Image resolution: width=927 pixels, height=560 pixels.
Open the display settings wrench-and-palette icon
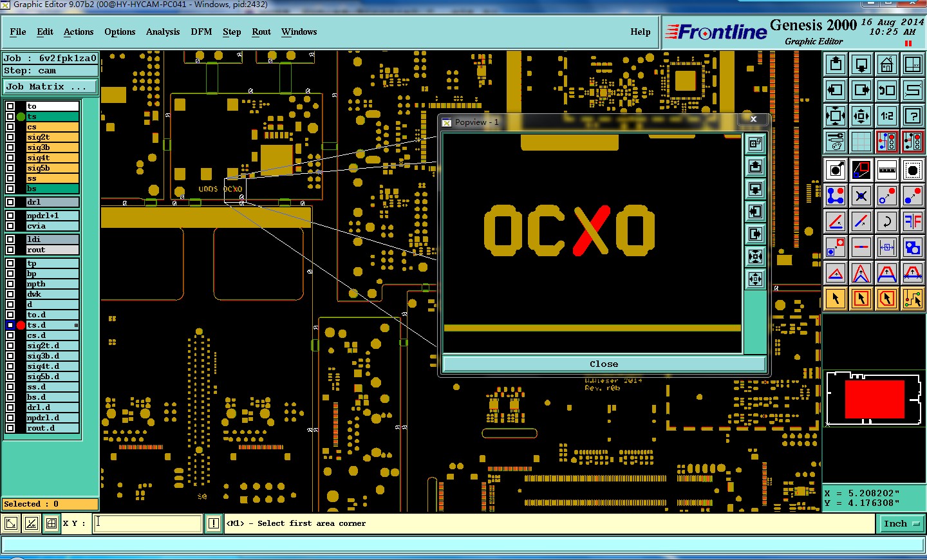[x=836, y=141]
